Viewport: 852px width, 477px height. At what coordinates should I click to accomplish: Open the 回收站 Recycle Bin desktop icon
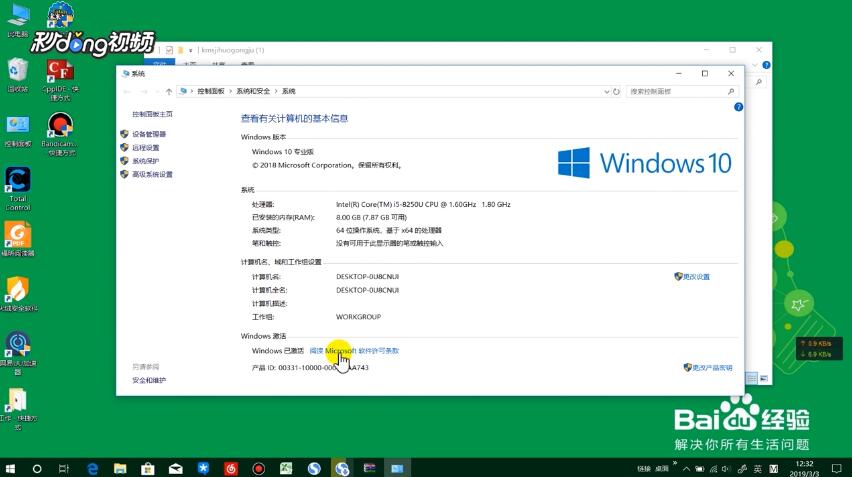(17, 73)
